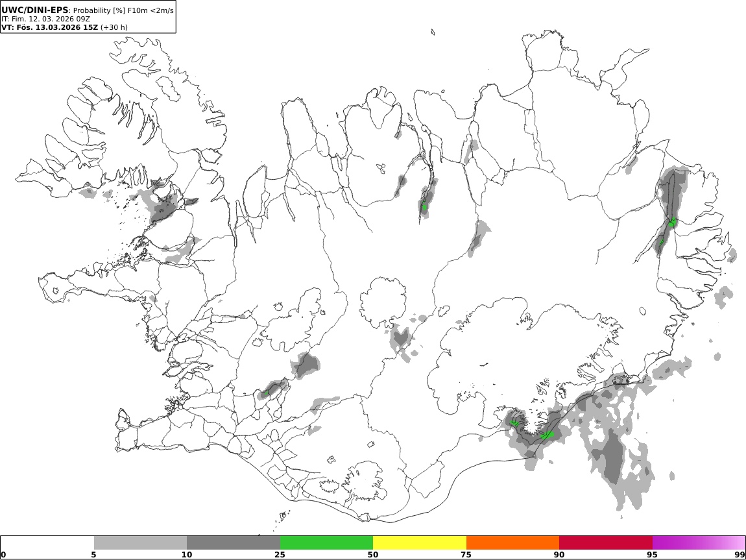Click the colorbar tick label 5
746x560 pixels.
93,555
